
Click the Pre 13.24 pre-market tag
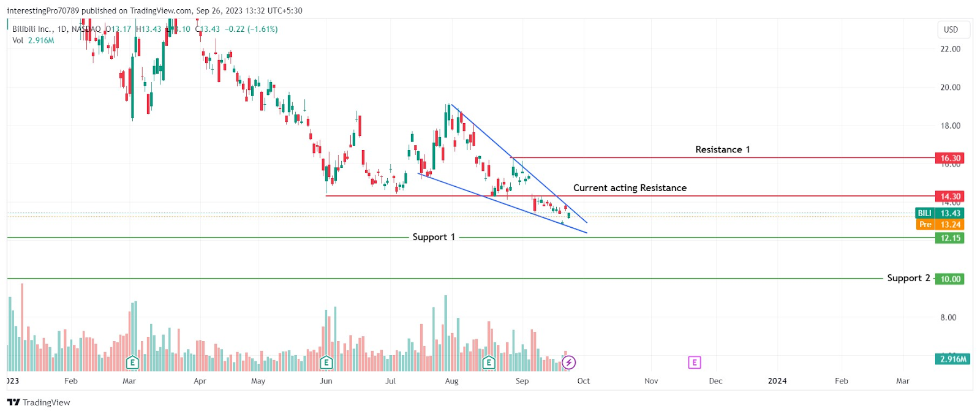coord(940,225)
